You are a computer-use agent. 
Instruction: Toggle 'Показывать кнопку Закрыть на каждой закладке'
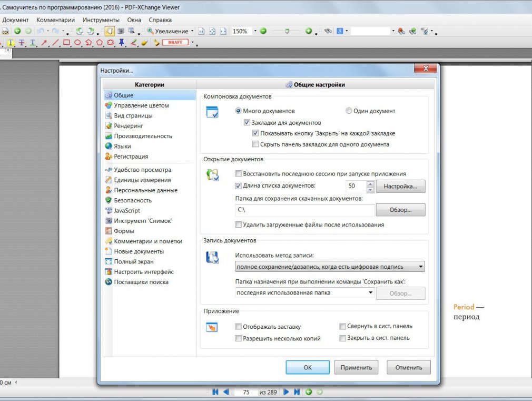(x=255, y=133)
